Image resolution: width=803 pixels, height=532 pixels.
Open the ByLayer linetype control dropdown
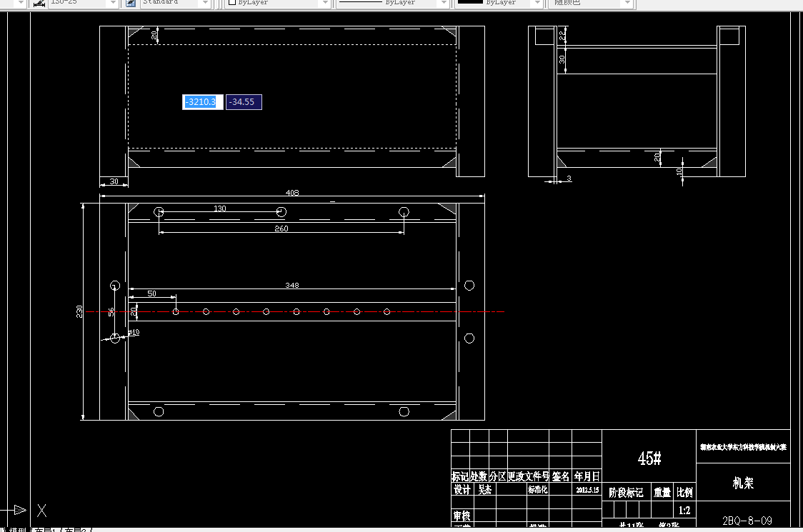(x=444, y=3)
